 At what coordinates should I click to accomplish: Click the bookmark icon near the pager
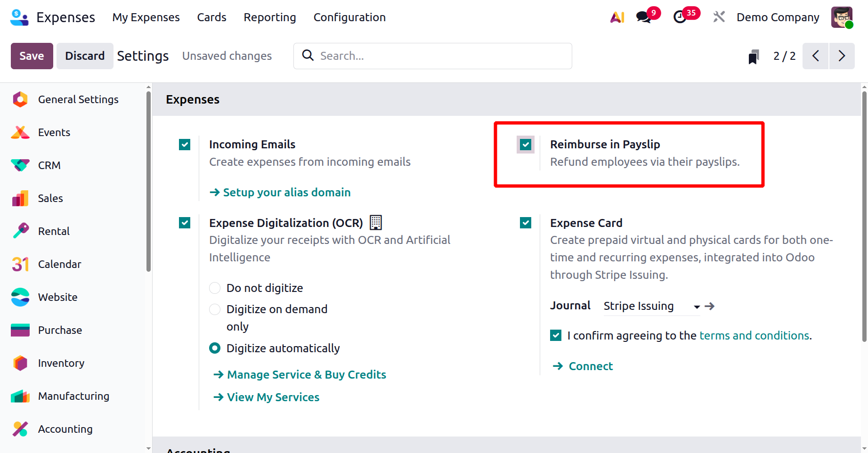point(754,57)
